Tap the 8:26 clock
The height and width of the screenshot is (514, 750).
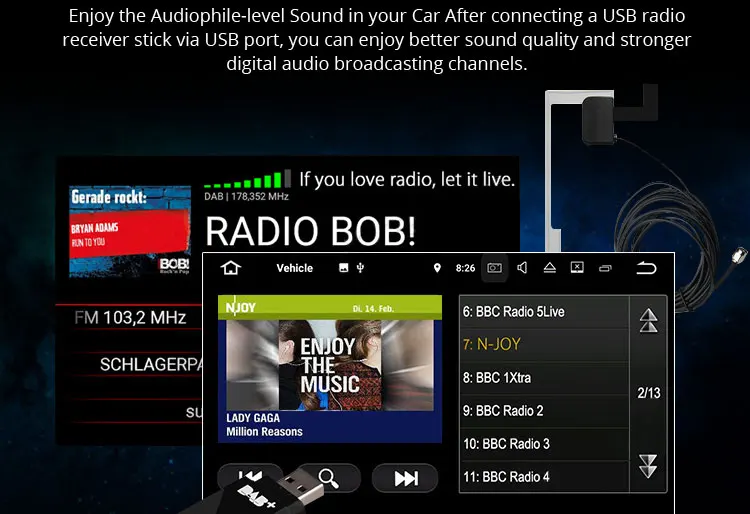click(x=465, y=268)
